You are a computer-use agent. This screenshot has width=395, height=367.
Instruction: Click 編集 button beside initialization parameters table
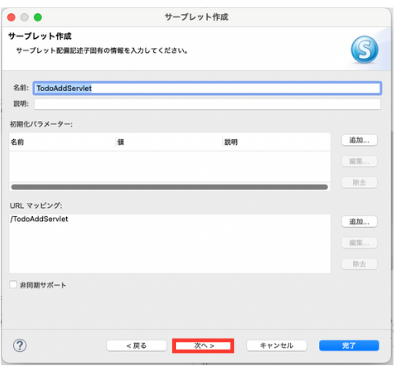point(359,161)
